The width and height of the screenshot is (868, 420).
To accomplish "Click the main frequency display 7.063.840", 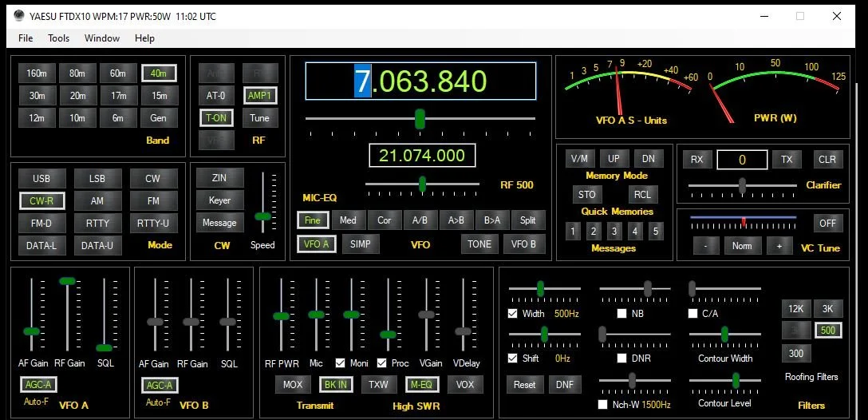I will 420,81.
